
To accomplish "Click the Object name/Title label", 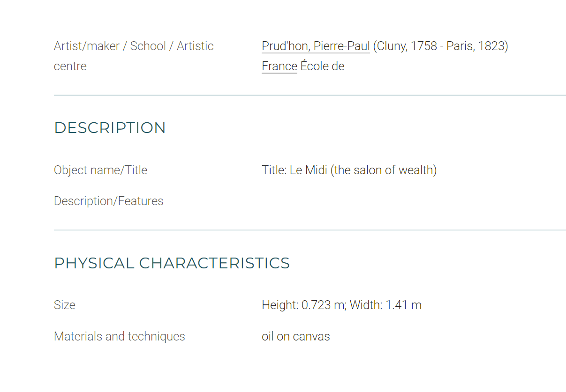I will coord(100,170).
